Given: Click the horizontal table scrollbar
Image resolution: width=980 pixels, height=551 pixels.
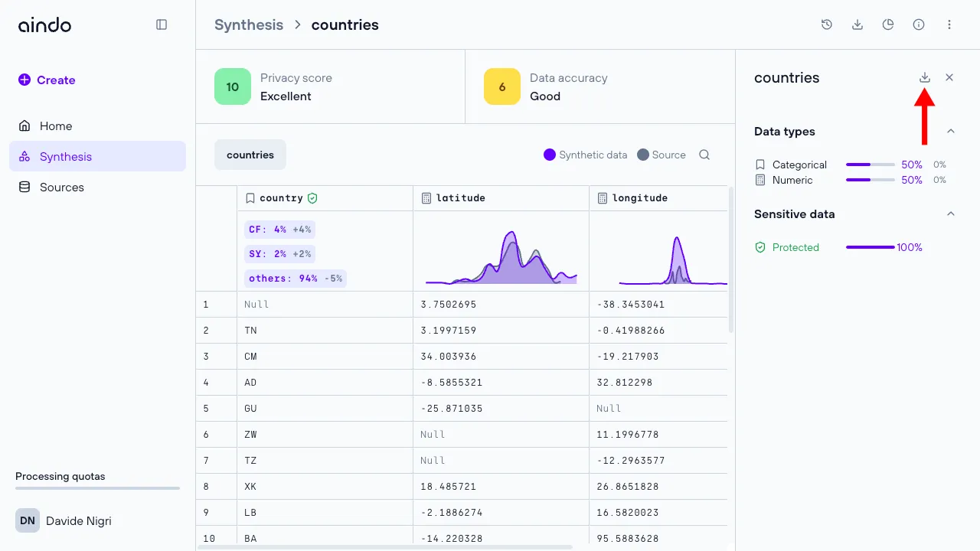Looking at the screenshot, I should click(385, 547).
